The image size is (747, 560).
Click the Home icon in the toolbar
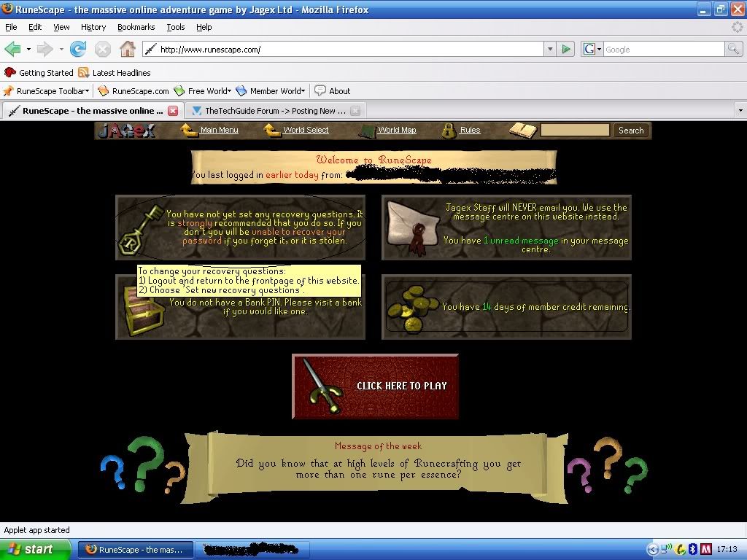(x=128, y=50)
